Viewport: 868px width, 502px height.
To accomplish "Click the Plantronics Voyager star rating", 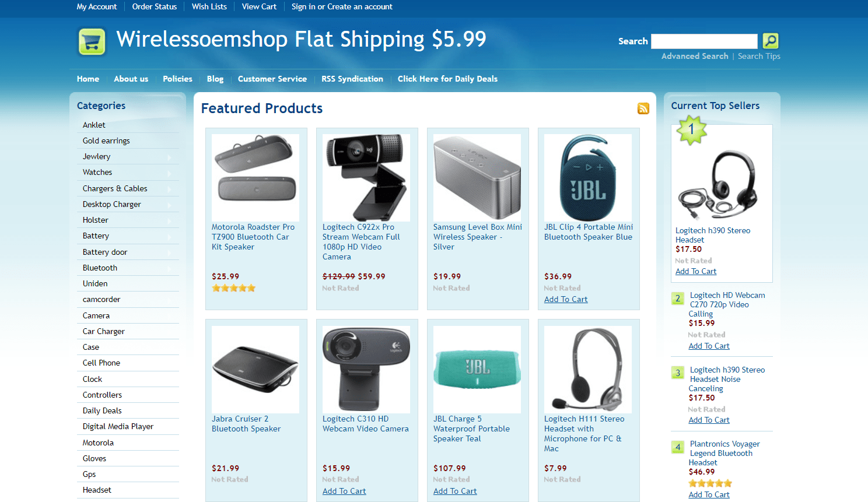I will click(x=709, y=483).
